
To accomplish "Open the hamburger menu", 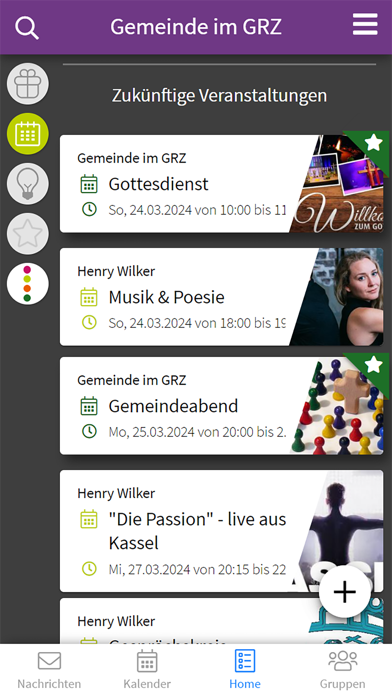I will [365, 24].
